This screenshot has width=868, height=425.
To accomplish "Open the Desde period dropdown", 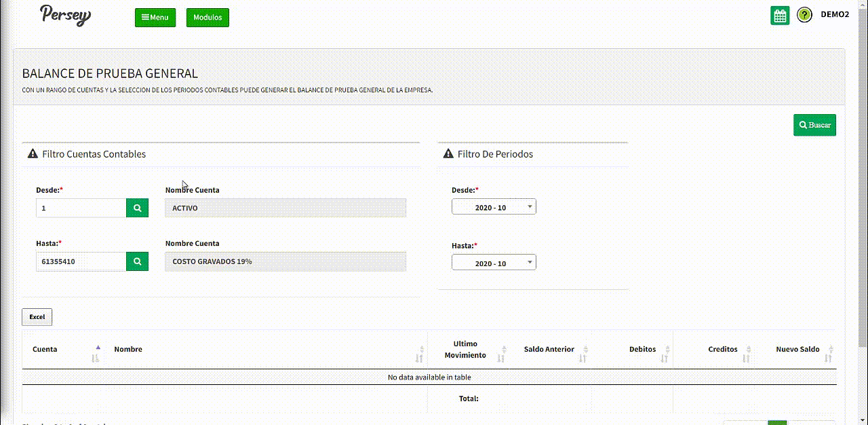I will click(494, 207).
